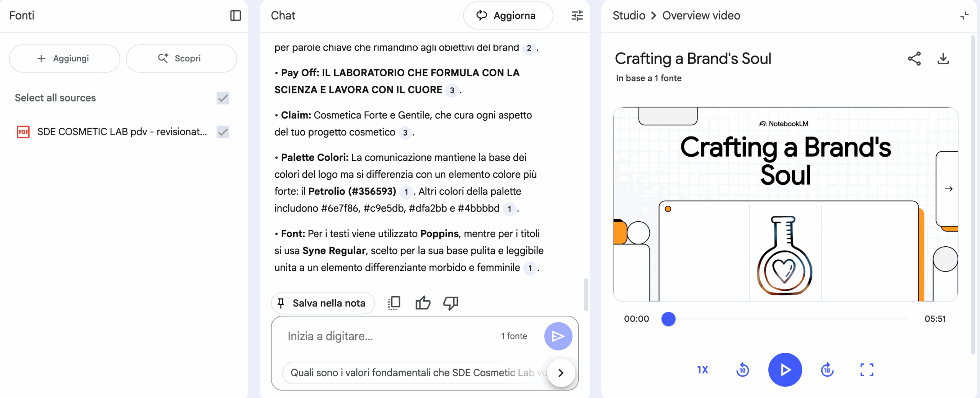Enter fullscreen mode for the video

[x=867, y=370]
